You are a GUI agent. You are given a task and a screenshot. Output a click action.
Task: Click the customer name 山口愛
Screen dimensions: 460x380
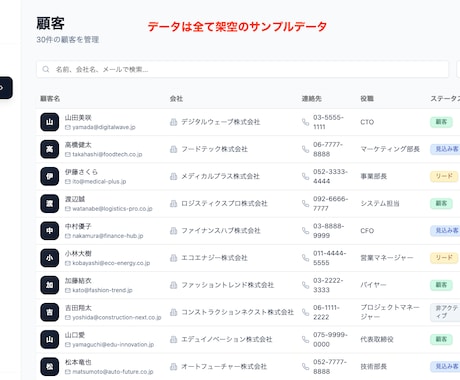[75, 335]
